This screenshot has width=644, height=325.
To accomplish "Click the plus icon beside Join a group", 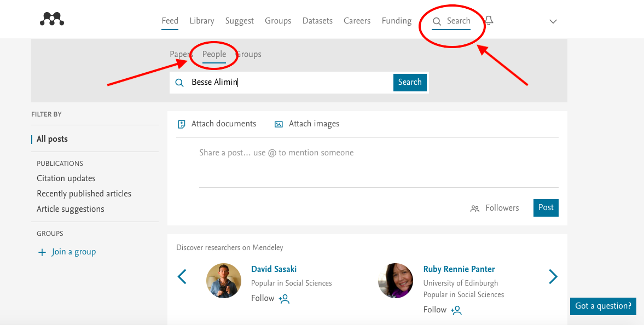I will [x=42, y=252].
